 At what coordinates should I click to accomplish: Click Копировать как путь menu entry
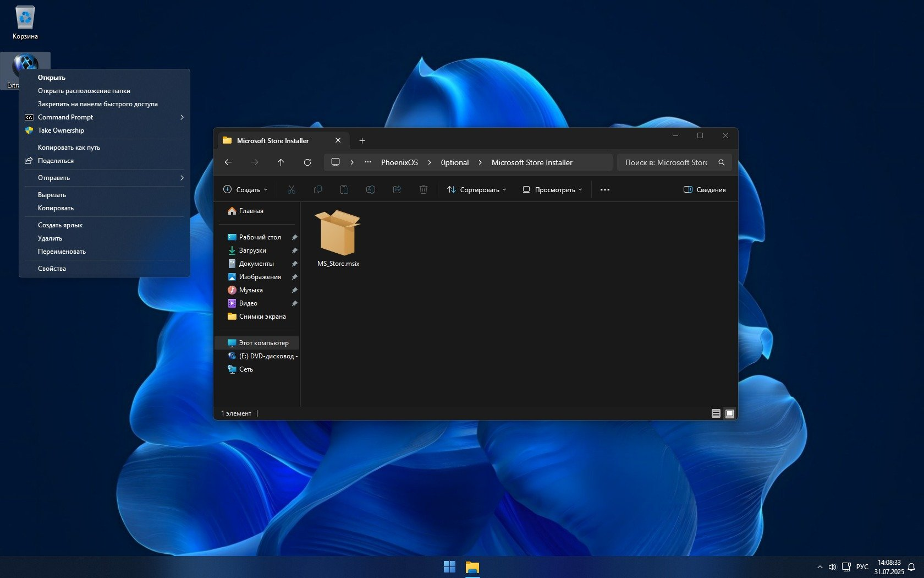pyautogui.click(x=69, y=148)
